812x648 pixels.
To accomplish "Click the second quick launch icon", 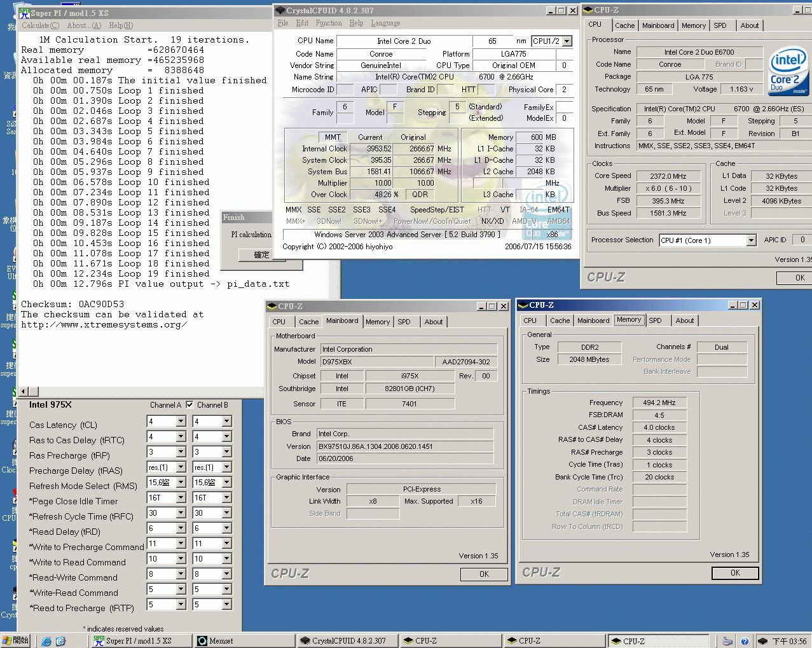I will [60, 641].
